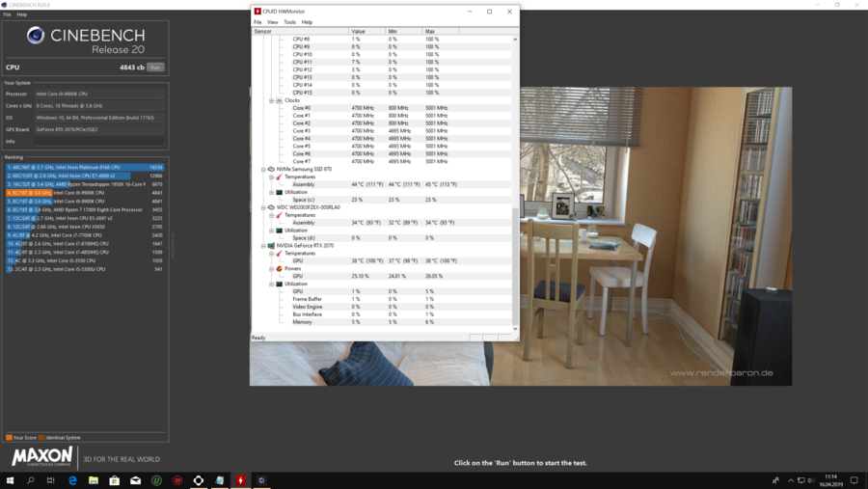The width and height of the screenshot is (868, 489).
Task: Click HWMonitor vertical scrollbar thumb
Action: tap(515, 266)
